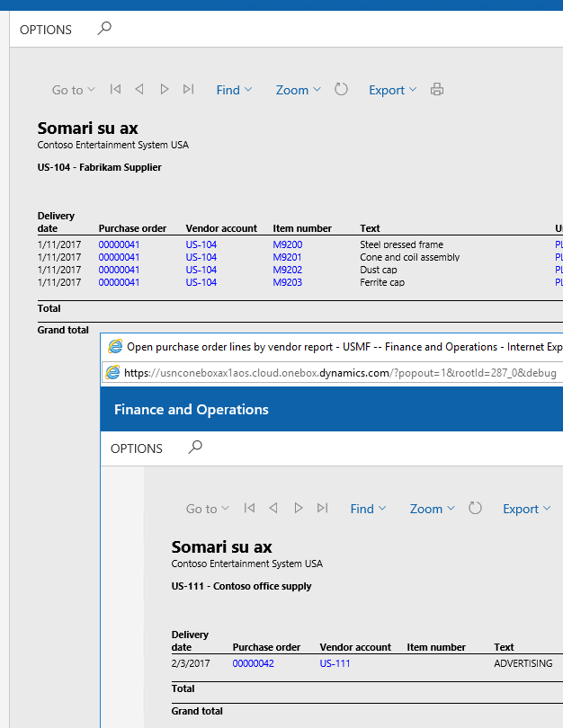The height and width of the screenshot is (728, 563).
Task: Click the Internet Explorer icon in the popout title bar
Action: (115, 346)
